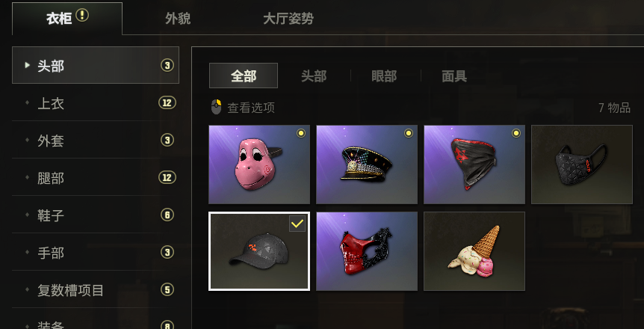Screen dimensions: 644x329
Task: Choose the ice cream cone hat
Action: click(474, 251)
